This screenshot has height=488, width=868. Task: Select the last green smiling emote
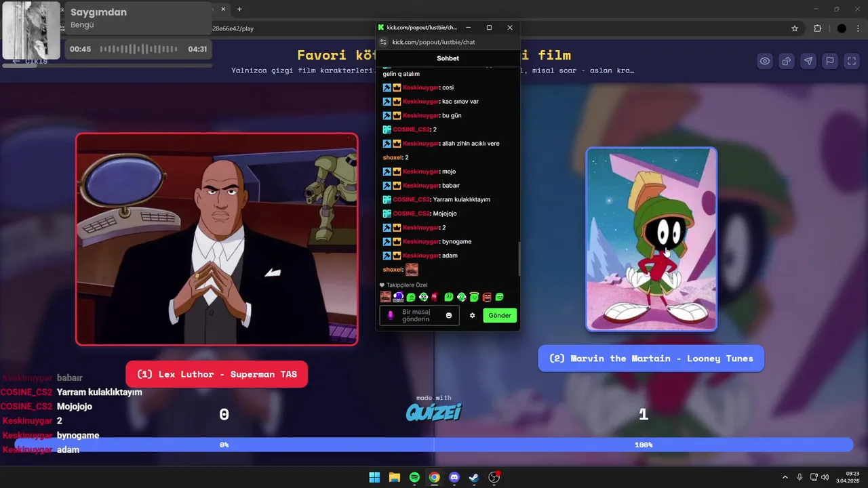(x=500, y=297)
